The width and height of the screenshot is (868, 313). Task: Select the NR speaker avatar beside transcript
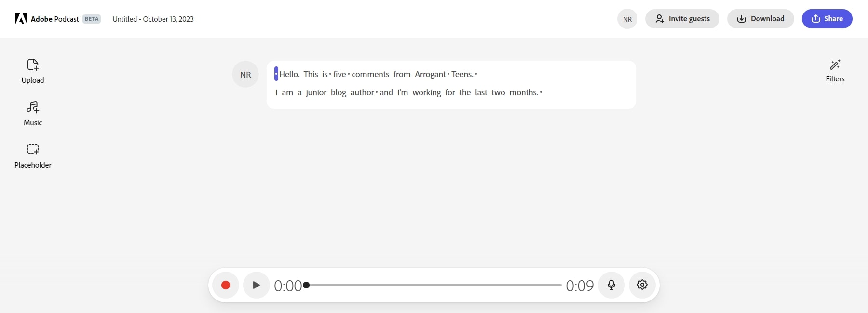[x=245, y=75]
